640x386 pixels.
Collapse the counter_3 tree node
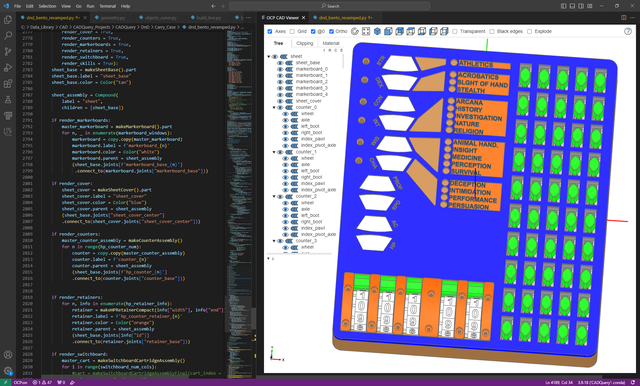274,241
